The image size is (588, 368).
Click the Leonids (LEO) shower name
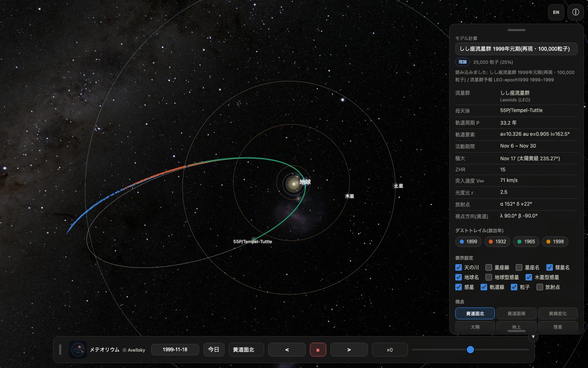coord(515,100)
